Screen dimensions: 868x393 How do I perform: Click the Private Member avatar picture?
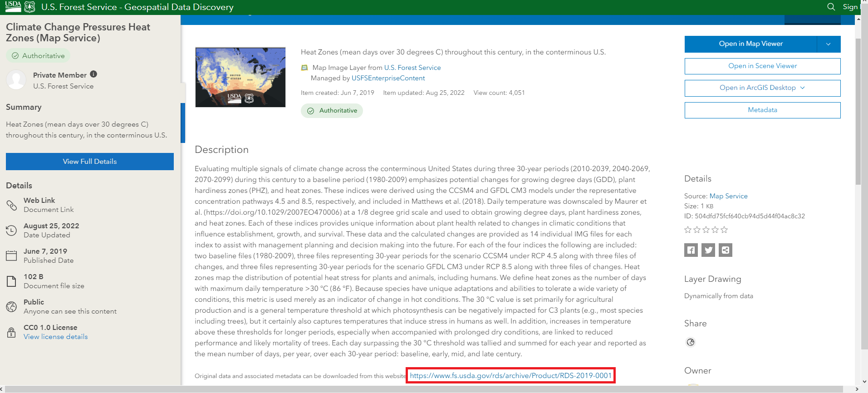pos(16,80)
